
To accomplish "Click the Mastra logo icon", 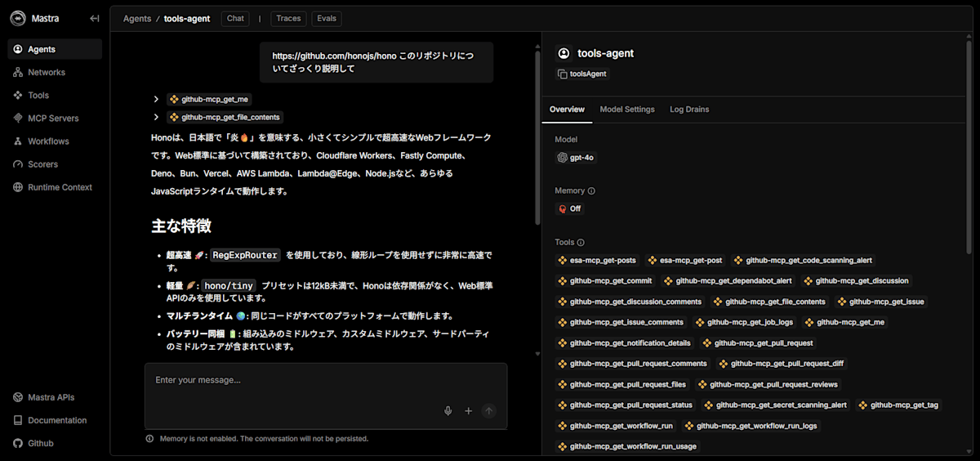I will (19, 18).
